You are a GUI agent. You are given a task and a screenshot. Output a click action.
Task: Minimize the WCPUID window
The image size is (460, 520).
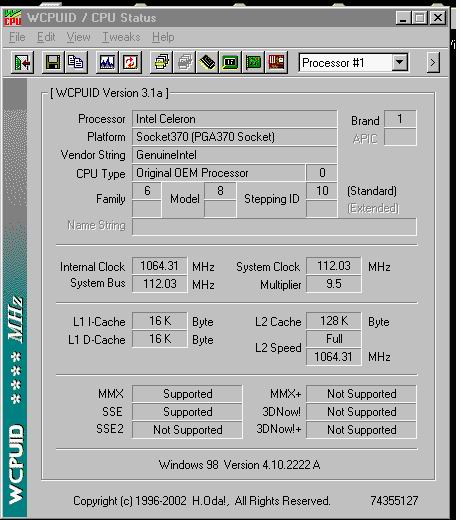[x=403, y=18]
